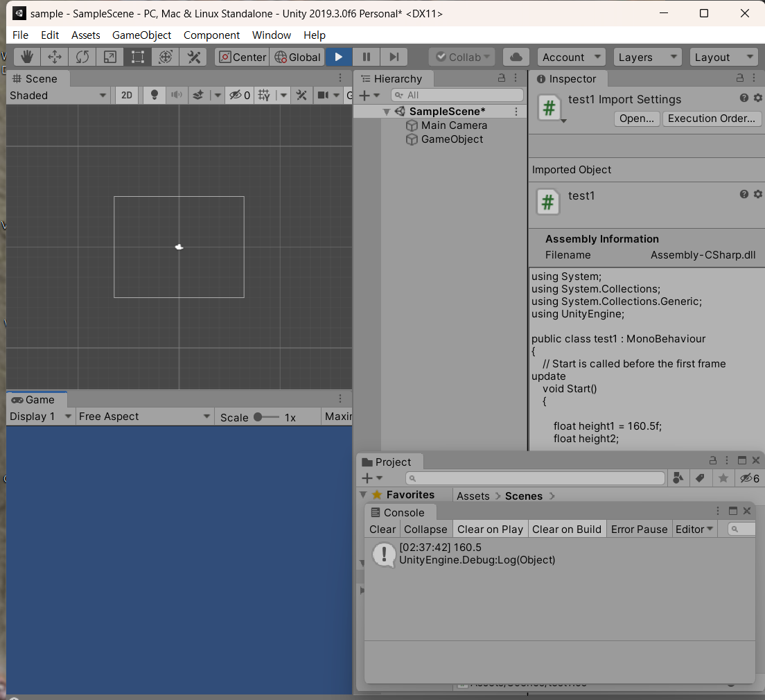This screenshot has width=765, height=700.
Task: Select the Scale tool
Action: tap(110, 57)
